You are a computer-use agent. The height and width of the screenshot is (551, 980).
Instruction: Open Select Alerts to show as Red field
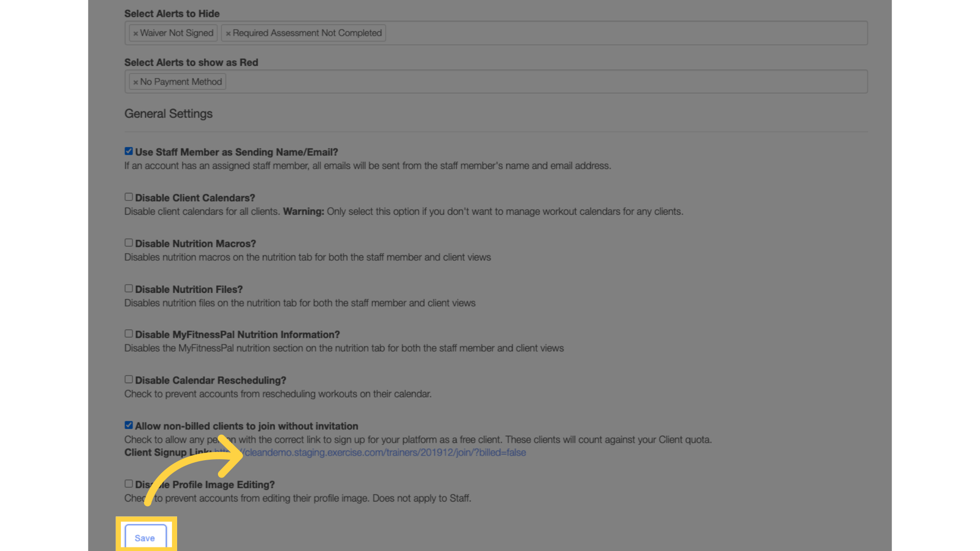point(496,82)
